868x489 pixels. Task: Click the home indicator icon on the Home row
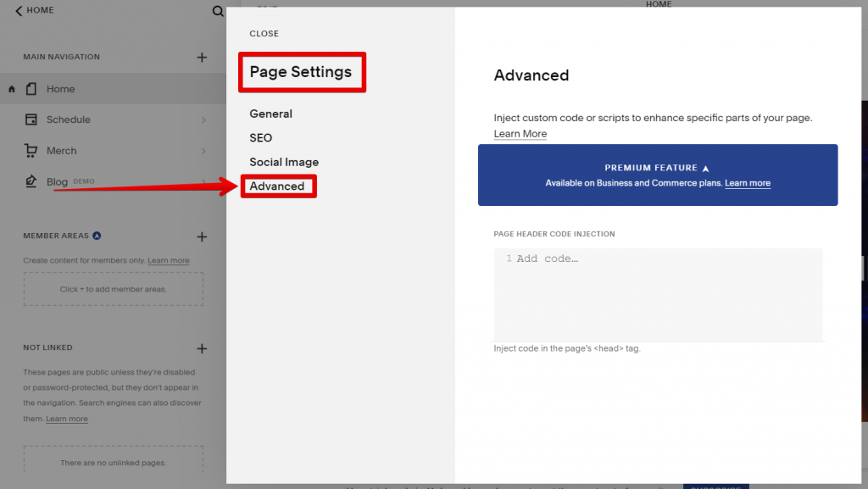pyautogui.click(x=11, y=88)
